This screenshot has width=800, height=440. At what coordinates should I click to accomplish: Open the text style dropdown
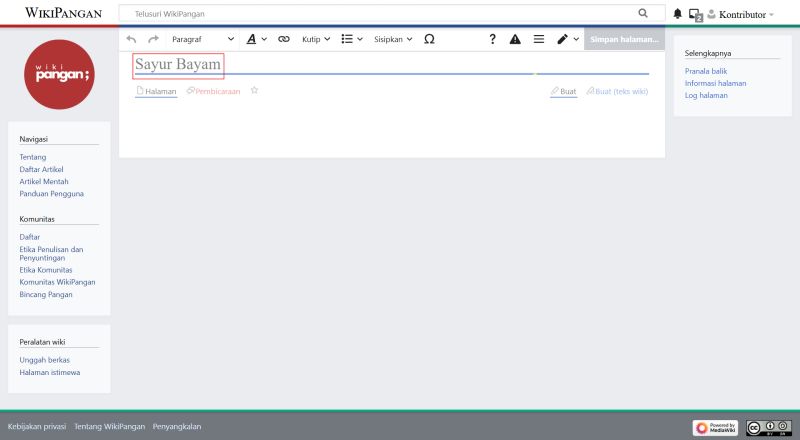256,39
